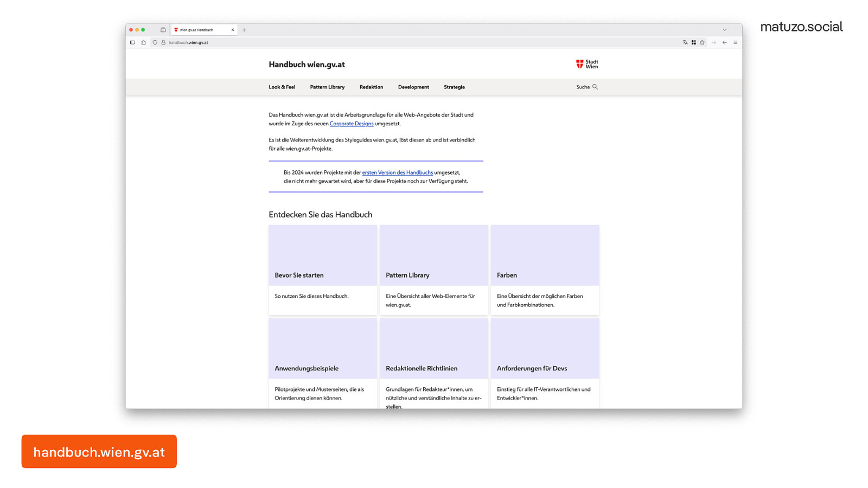Open the Look & Feel menu
The image size is (868, 488).
coord(282,87)
